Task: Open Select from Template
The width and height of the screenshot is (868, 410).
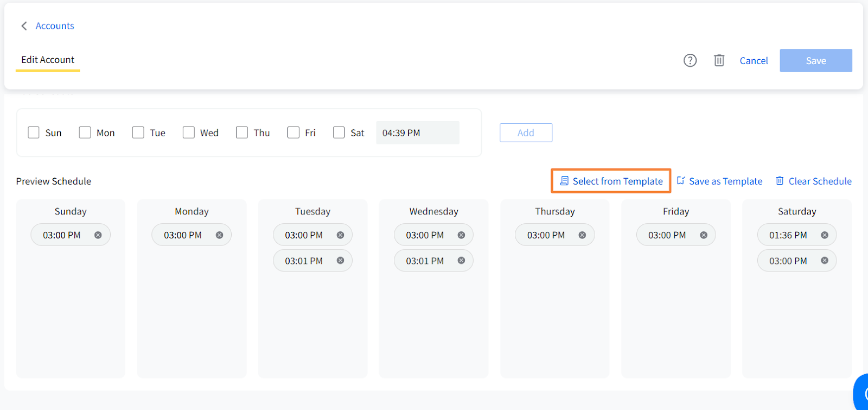Action: [611, 181]
